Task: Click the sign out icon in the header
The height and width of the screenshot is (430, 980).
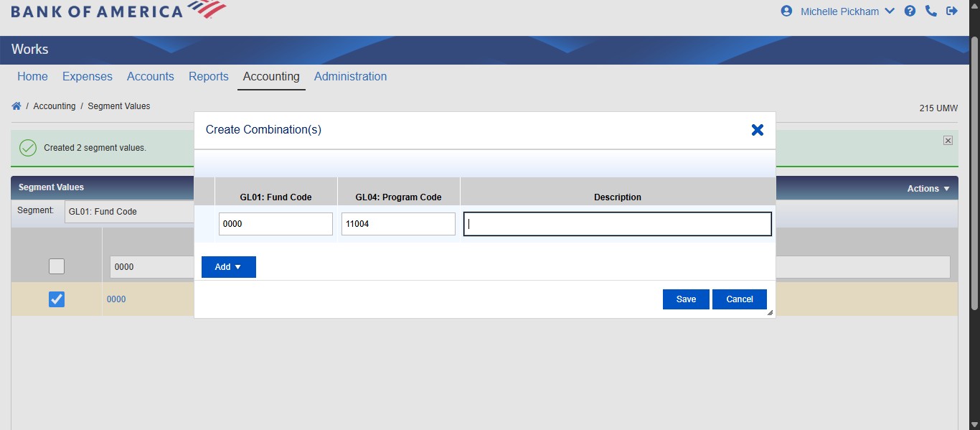Action: tap(952, 11)
